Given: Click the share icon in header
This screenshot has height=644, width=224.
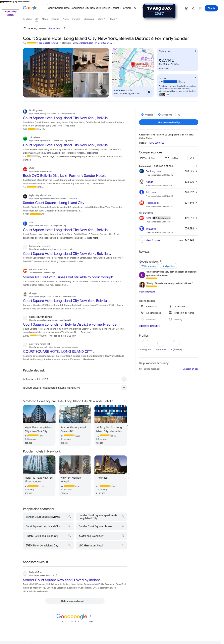Looking at the screenshot, I should tap(193, 8).
